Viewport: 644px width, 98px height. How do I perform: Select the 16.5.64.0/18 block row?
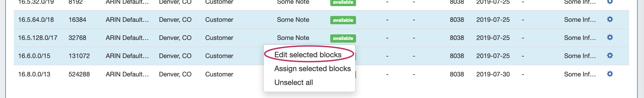[321, 20]
